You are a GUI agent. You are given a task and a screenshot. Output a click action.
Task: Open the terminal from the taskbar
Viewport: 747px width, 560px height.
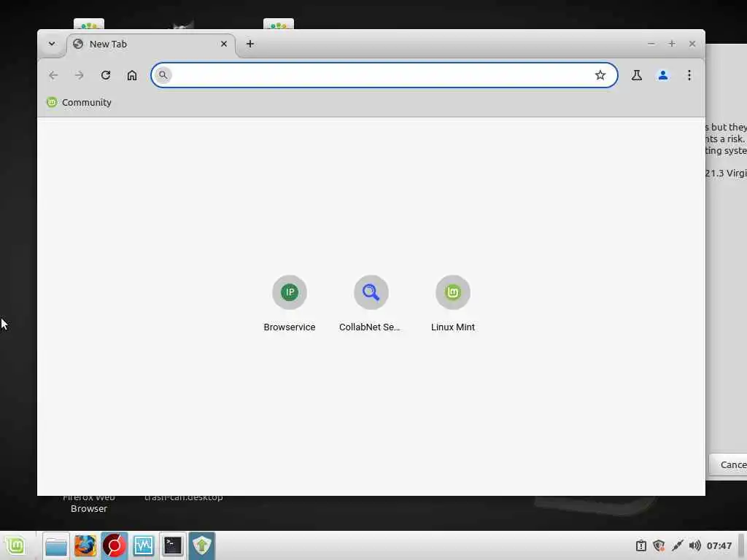click(172, 546)
